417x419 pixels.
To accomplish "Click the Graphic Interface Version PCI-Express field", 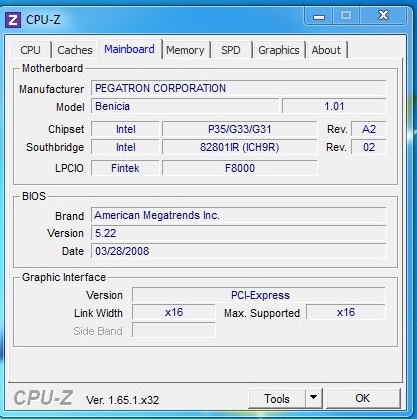I will (259, 295).
